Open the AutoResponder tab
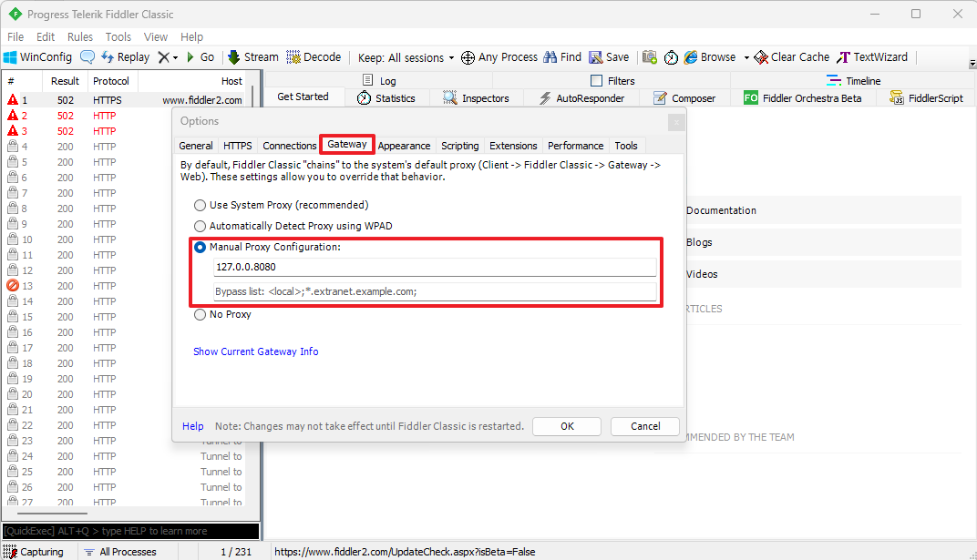The width and height of the screenshot is (977, 560). pos(582,98)
